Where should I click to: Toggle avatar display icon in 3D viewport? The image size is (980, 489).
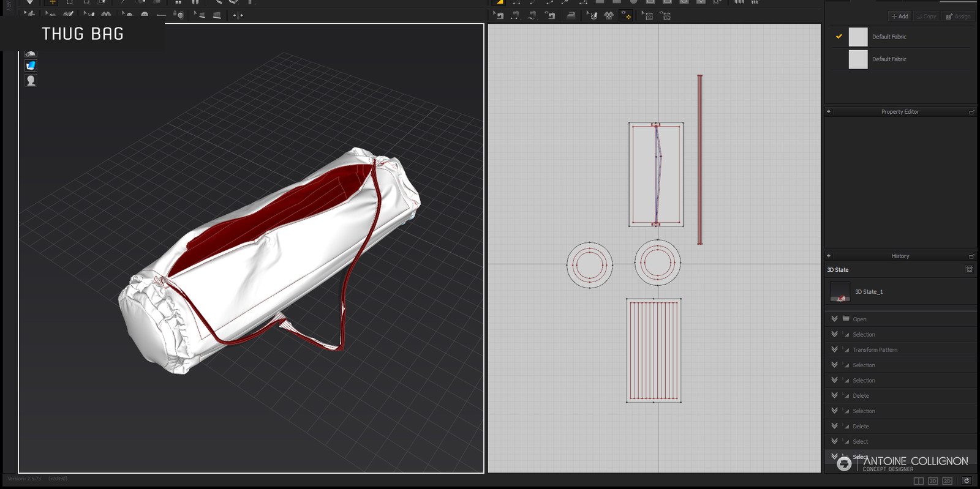[31, 80]
